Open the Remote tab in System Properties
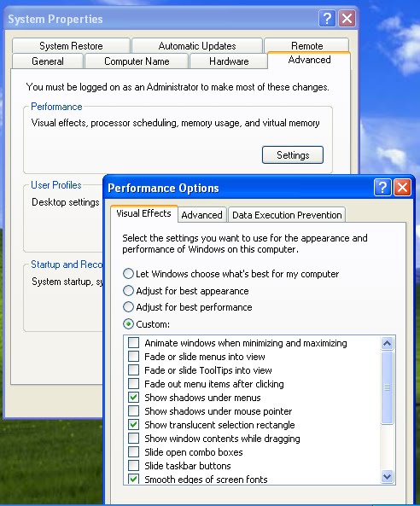The image size is (420, 506). click(306, 45)
